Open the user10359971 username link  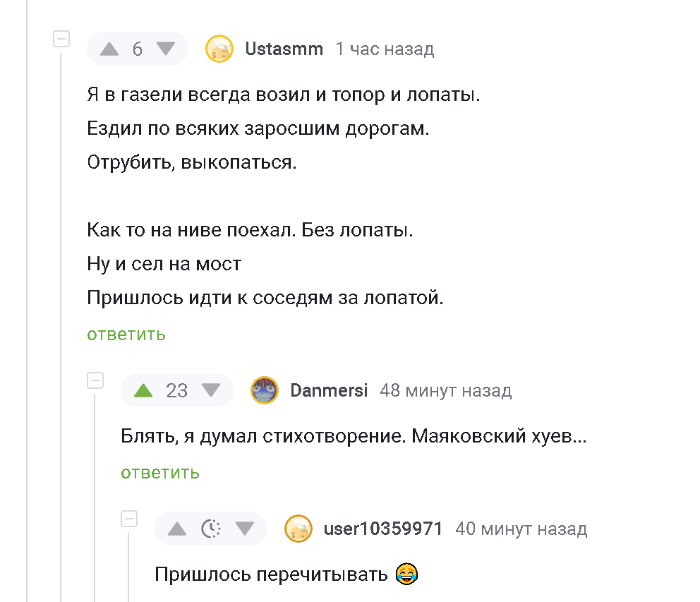pyautogui.click(x=382, y=529)
